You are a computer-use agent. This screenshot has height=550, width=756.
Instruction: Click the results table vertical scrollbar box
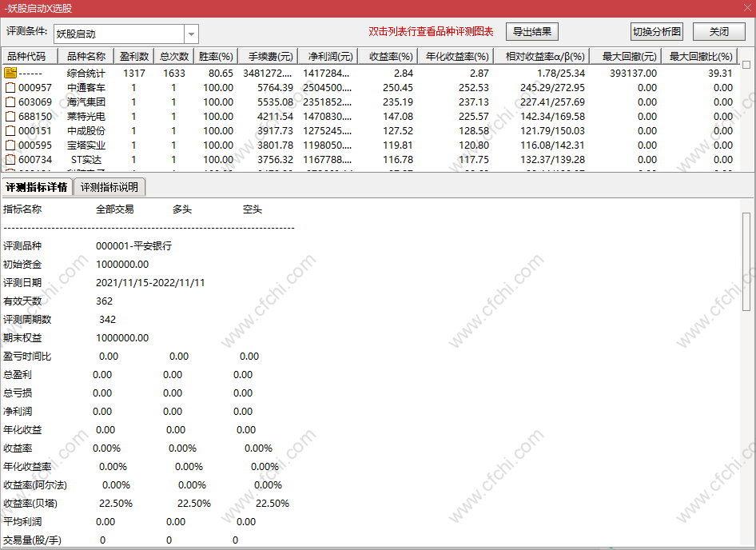(x=746, y=64)
